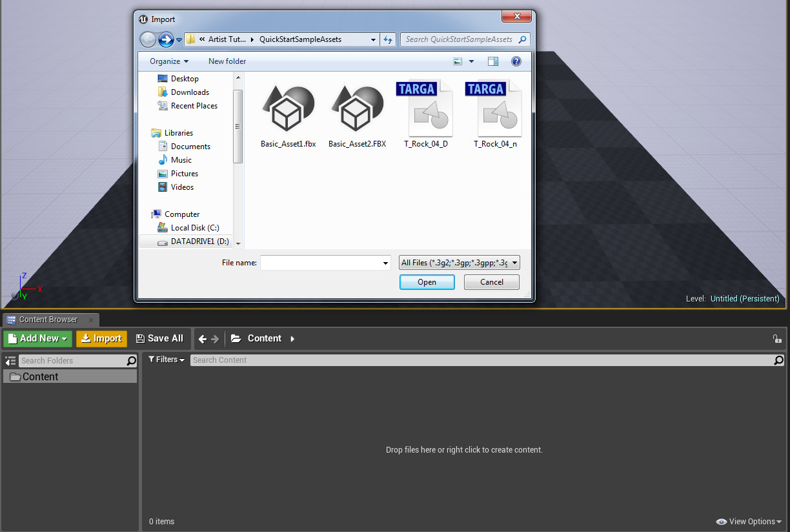
Task: Open the Add New dropdown
Action: [37, 338]
